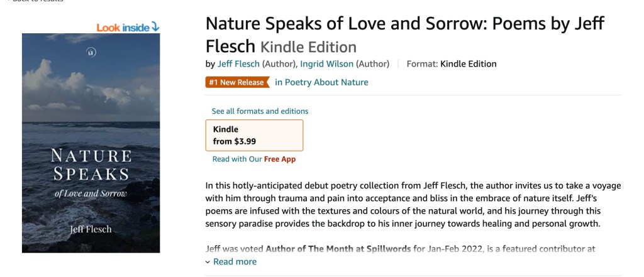
Task: Go back via Back to results link
Action: click(35, 1)
